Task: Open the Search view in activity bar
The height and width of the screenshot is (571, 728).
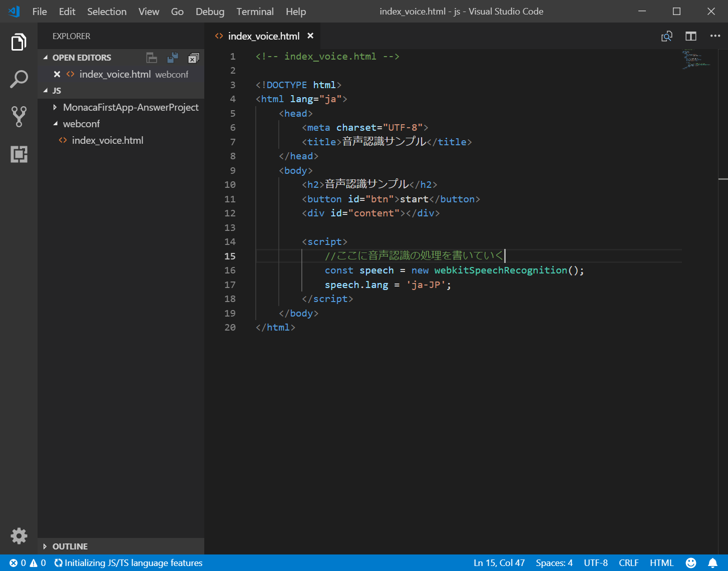Action: pyautogui.click(x=19, y=79)
